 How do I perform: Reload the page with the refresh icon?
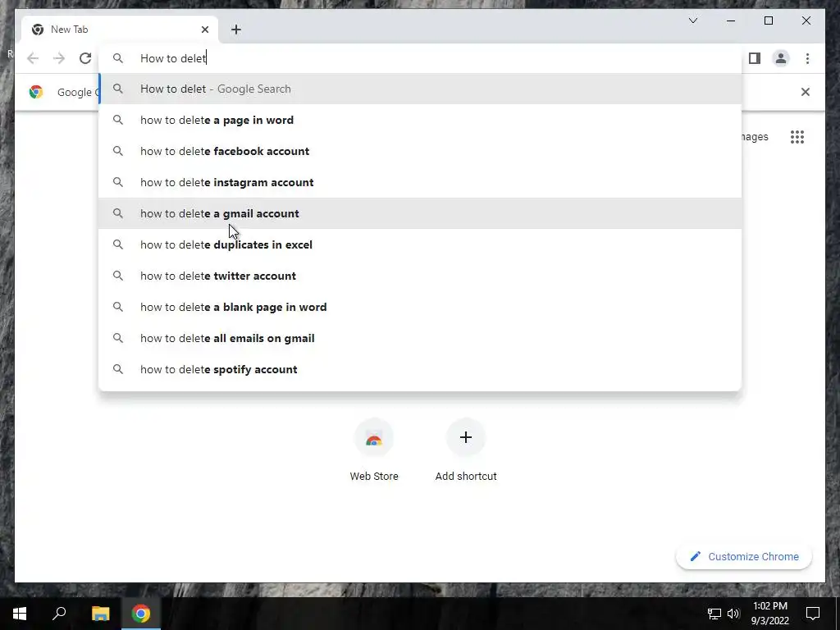(85, 58)
